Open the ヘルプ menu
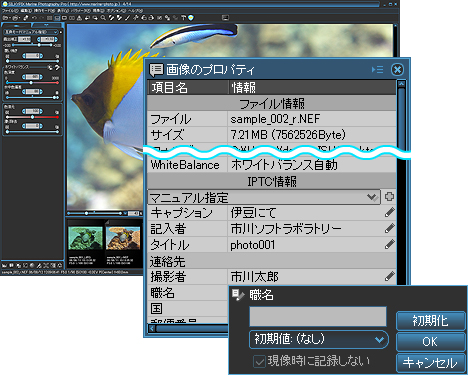 (x=136, y=11)
